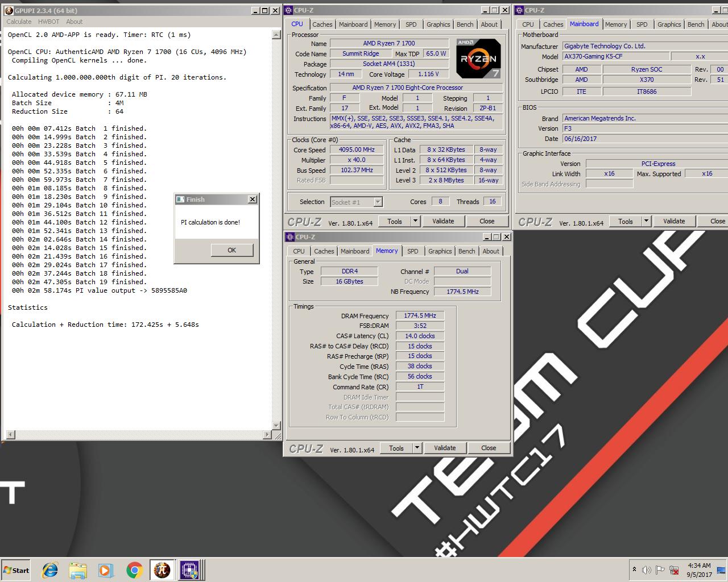Click the GPUPI title bar icon
Image resolution: width=728 pixels, height=582 pixels.
9,10
